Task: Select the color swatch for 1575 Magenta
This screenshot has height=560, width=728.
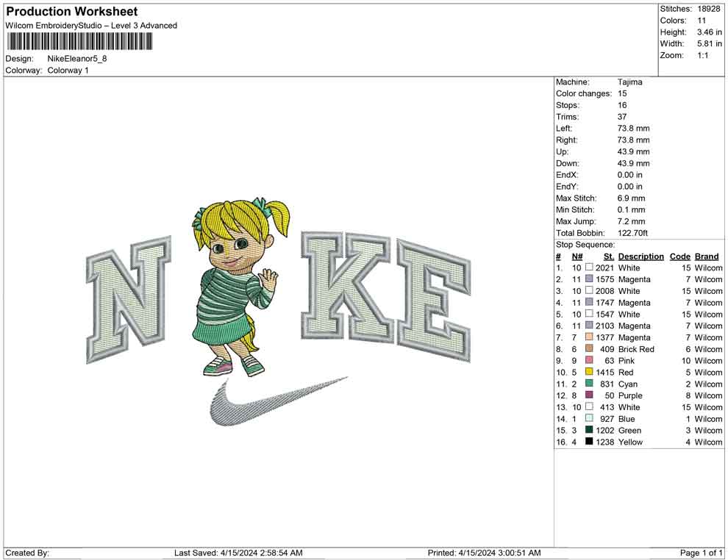Action: [x=589, y=279]
